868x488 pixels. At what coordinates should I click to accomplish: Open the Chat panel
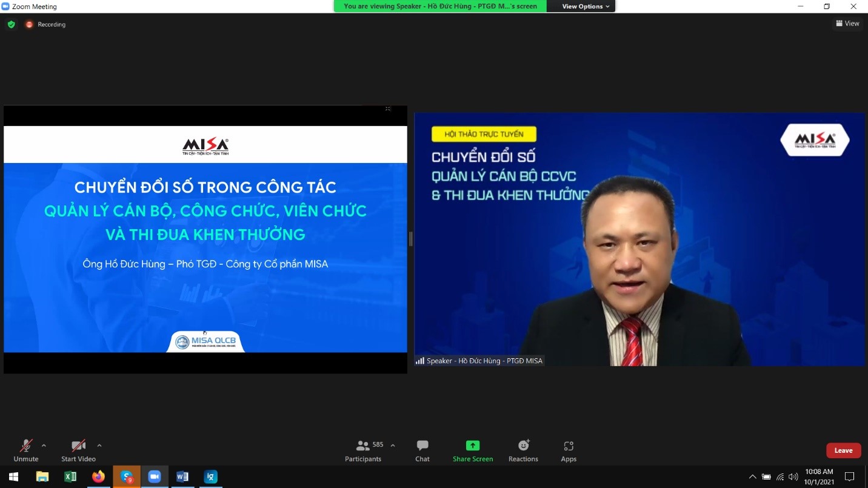[x=422, y=450]
